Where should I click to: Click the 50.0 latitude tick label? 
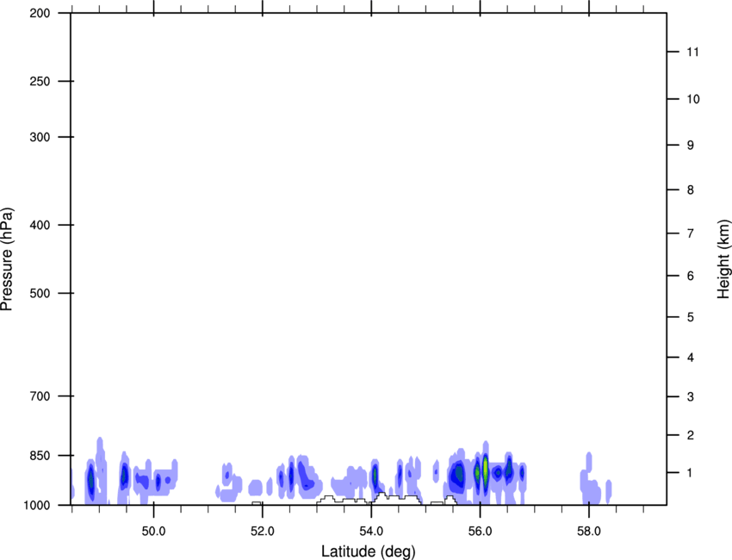(x=153, y=531)
